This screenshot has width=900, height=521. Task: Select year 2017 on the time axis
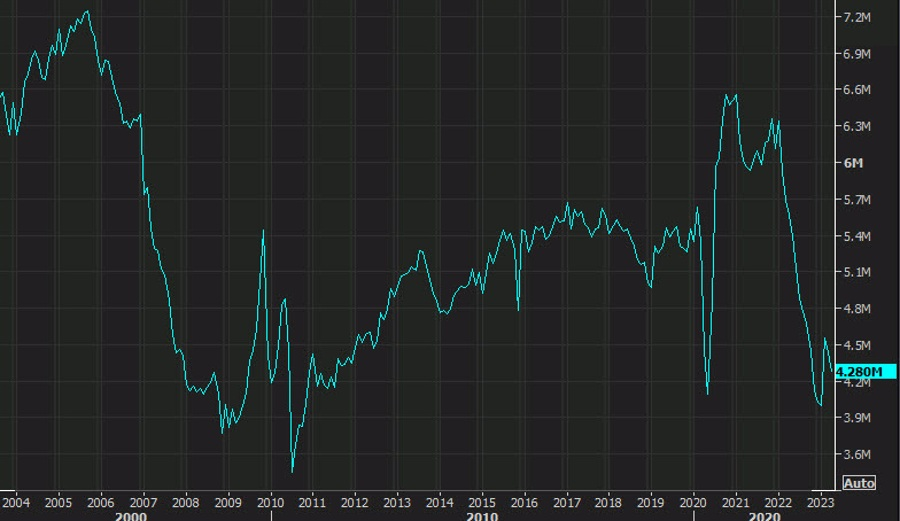click(566, 502)
